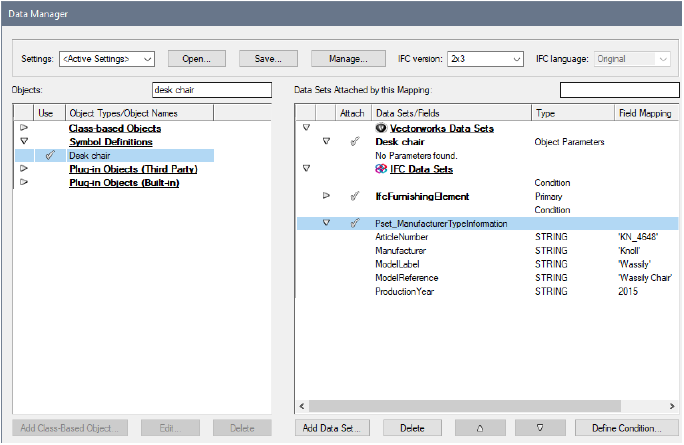Screen dimensions: 684x445
Task: Open the IFC version dropdown
Action: [485, 58]
